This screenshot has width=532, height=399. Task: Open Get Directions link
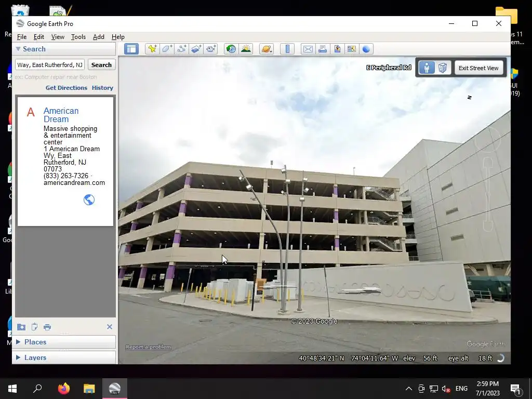coord(66,88)
